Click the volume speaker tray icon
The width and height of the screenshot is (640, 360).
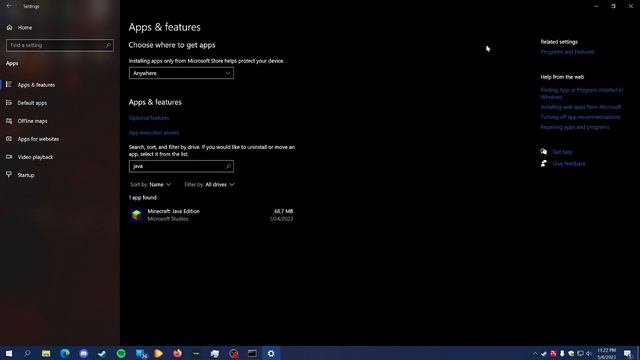(x=589, y=353)
